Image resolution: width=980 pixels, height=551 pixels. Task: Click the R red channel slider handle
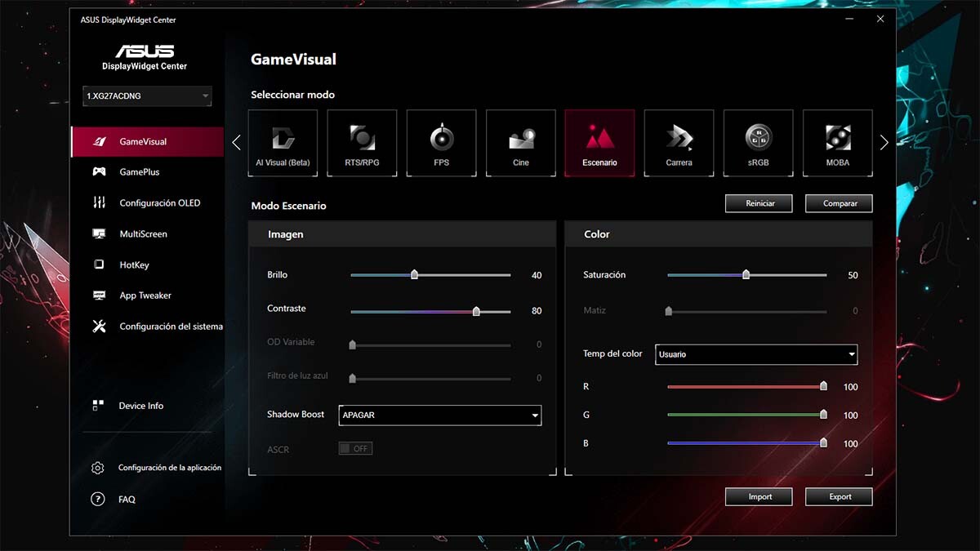coord(823,386)
